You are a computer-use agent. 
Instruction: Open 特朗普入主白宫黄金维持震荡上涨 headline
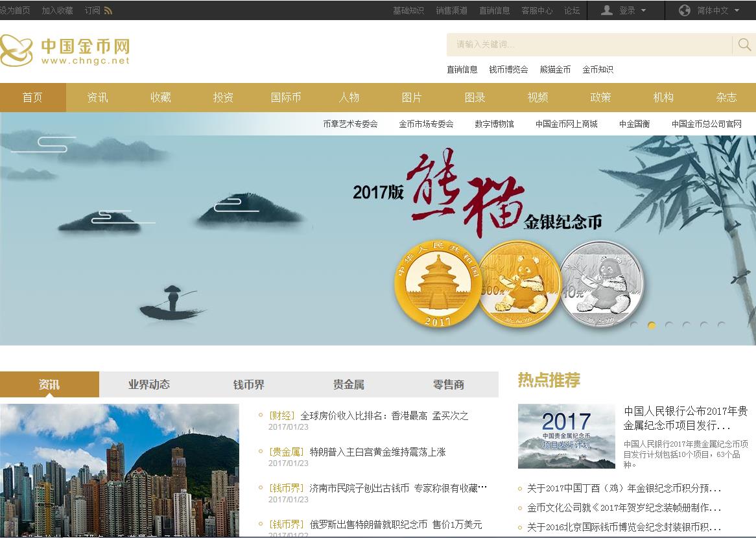[377, 452]
